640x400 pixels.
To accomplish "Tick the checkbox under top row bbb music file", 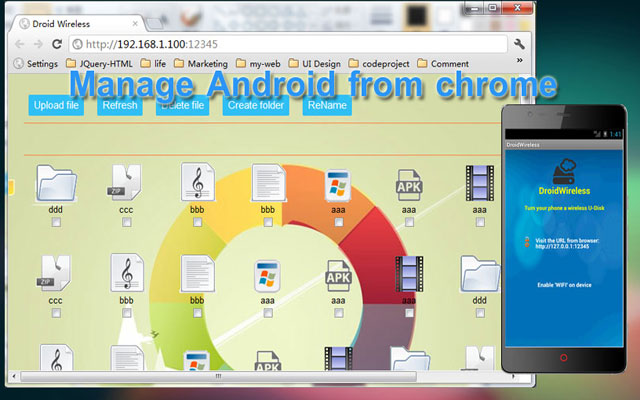I will click(x=198, y=222).
